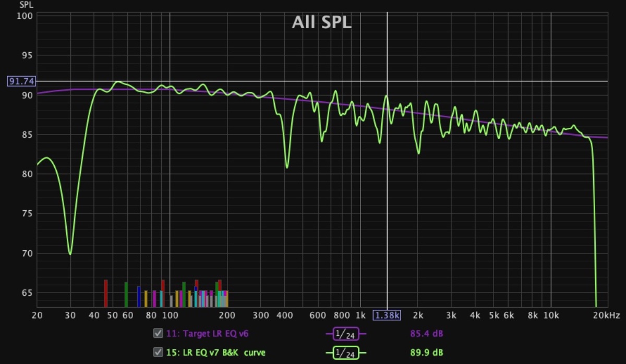The width and height of the screenshot is (626, 364).
Task: Click the "All SPL" graph title
Action: [321, 22]
